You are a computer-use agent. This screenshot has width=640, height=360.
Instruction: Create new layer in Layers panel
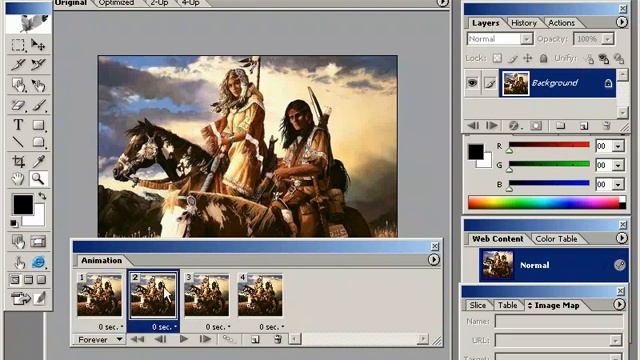click(x=584, y=126)
